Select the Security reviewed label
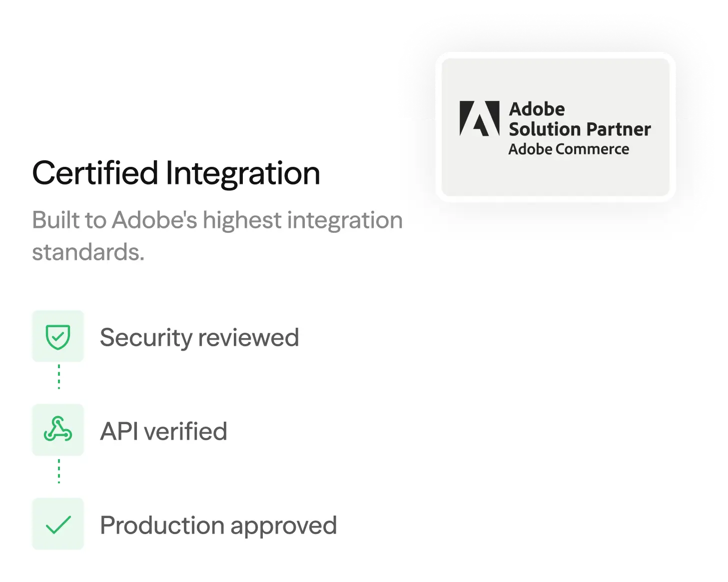This screenshot has height=582, width=728. (199, 338)
